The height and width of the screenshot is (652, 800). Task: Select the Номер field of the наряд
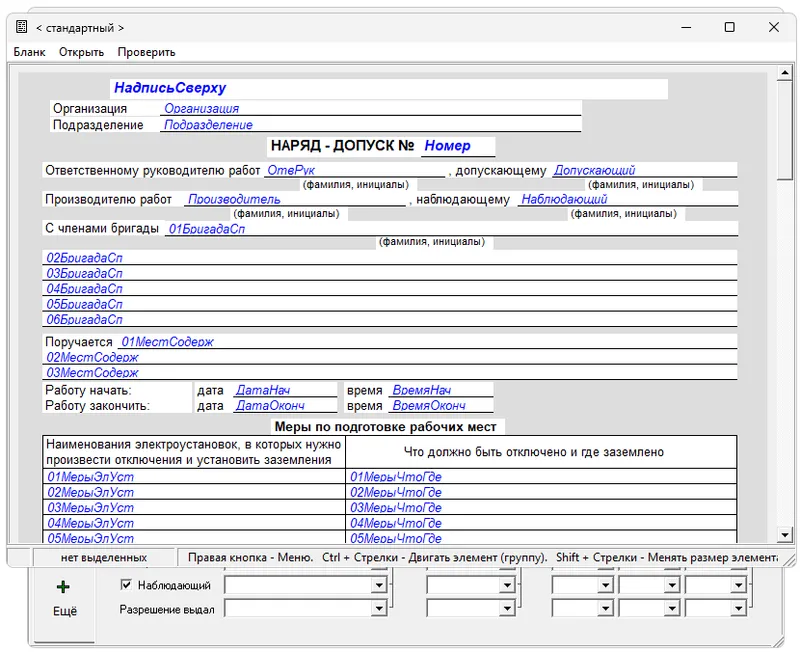tap(458, 146)
